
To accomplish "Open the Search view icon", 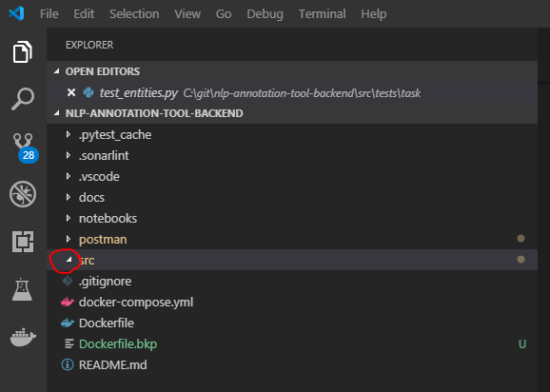I will [23, 99].
